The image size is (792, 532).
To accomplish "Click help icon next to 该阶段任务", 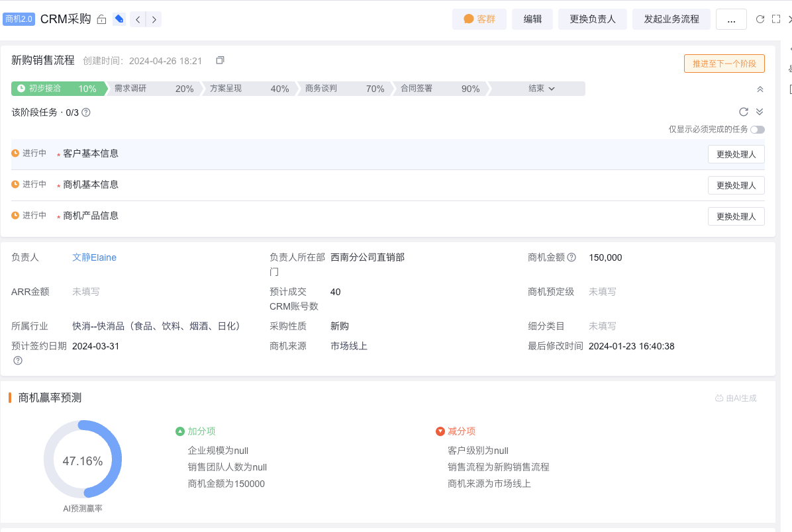I will click(86, 112).
